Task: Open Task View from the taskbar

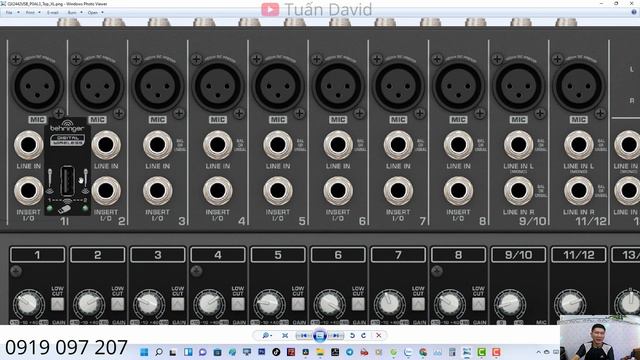Action: (x=173, y=352)
